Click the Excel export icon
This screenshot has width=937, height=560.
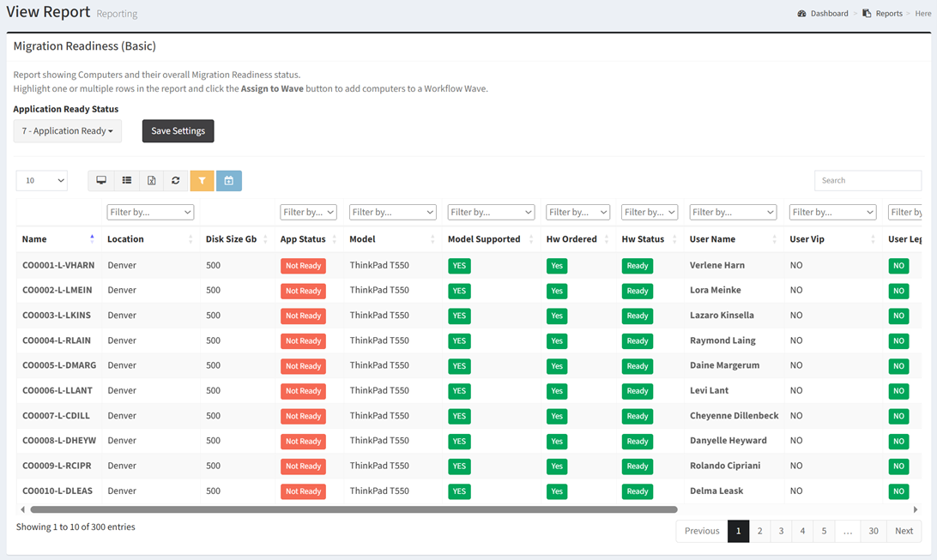[x=151, y=181]
